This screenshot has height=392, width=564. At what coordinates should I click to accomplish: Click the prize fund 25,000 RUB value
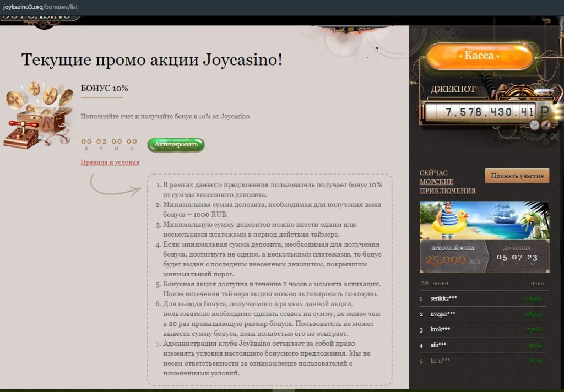click(x=453, y=260)
